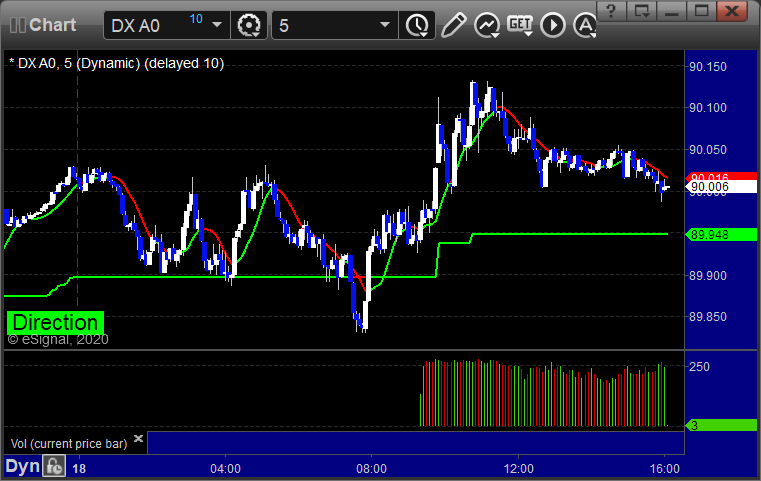Screen dimensions: 761x481
Task: Click the 18 date label on time axis
Action: pyautogui.click(x=79, y=469)
